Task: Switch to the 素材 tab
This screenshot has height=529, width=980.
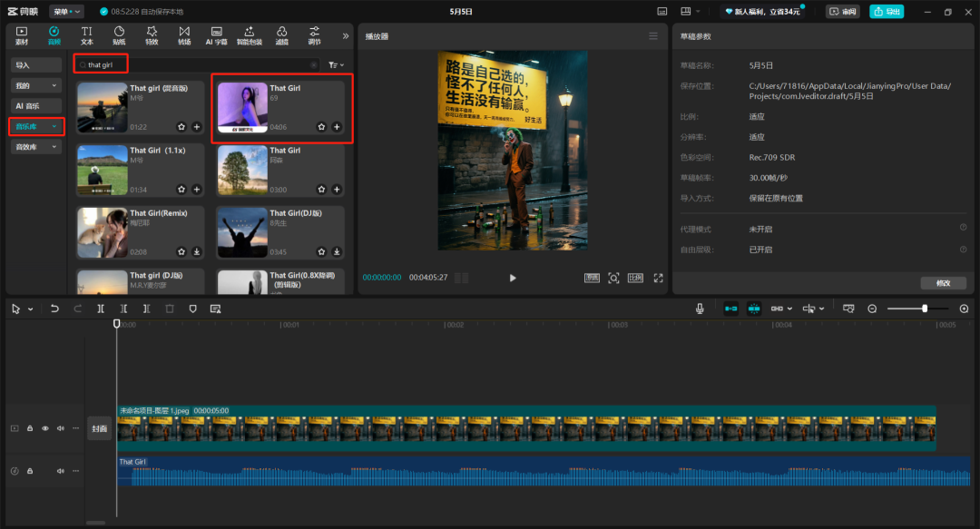Action: tap(22, 35)
